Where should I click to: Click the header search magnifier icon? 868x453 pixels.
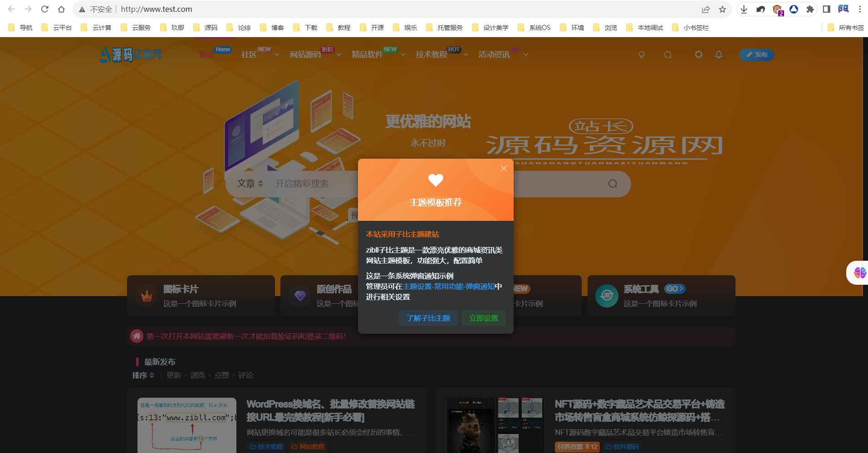pos(668,55)
